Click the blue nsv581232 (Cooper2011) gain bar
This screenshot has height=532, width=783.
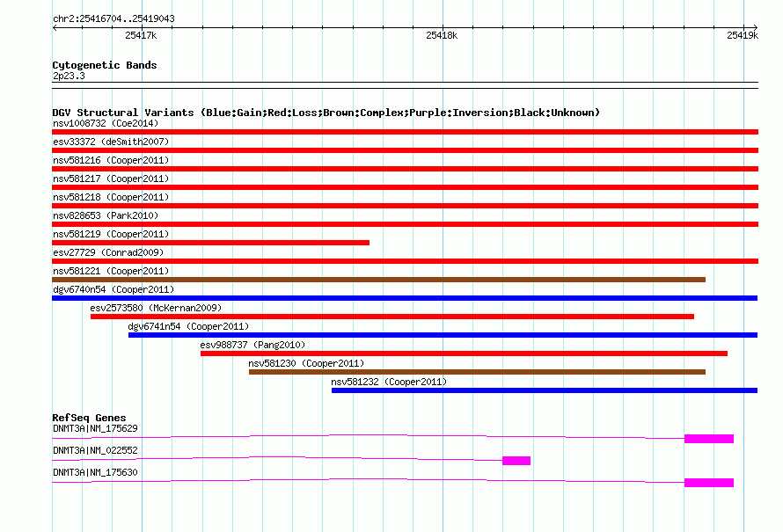point(545,390)
